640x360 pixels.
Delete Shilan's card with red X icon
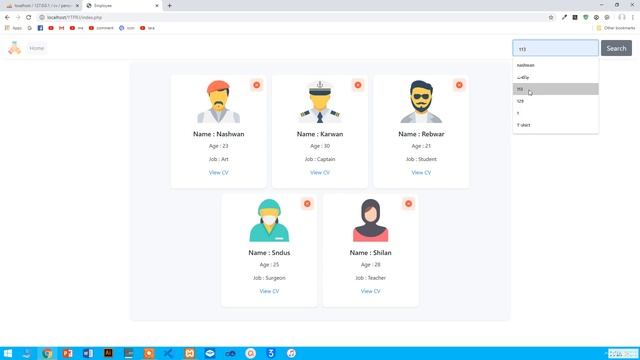pos(408,204)
